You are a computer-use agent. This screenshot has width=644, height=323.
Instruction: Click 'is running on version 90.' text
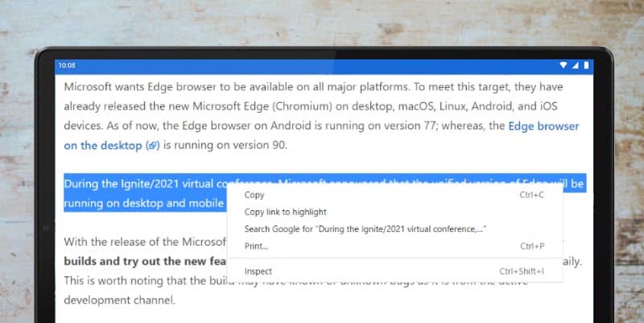coord(225,146)
